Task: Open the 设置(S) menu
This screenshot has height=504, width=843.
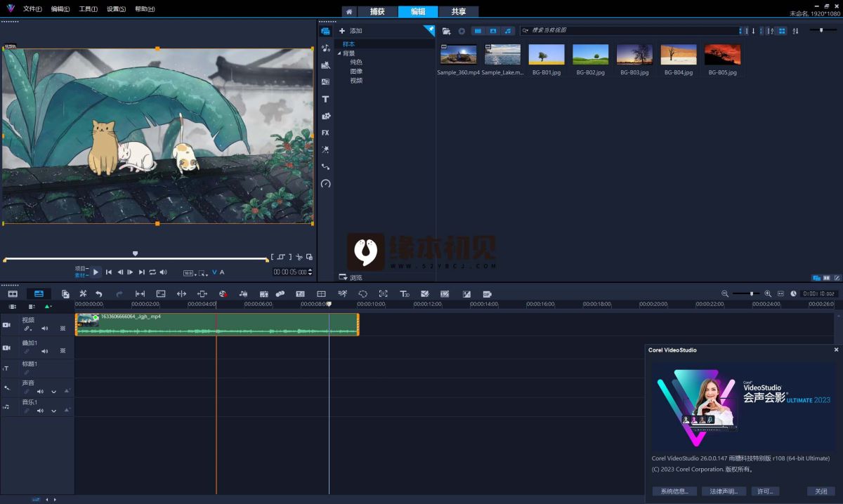Action: coord(117,9)
